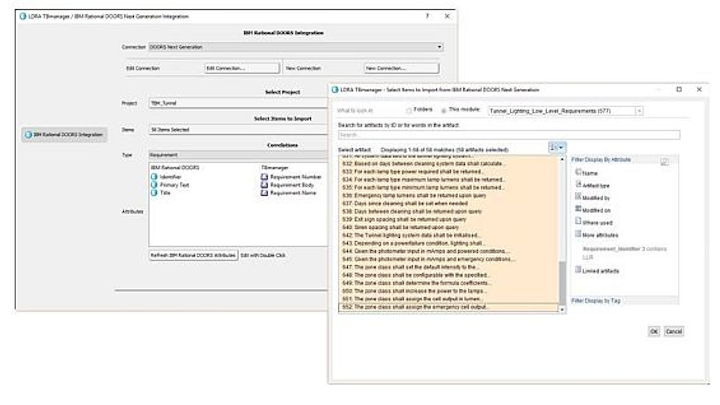The width and height of the screenshot is (720, 405).
Task: Click Refresh IBM Rational DOORS Attributes button
Action: (193, 255)
